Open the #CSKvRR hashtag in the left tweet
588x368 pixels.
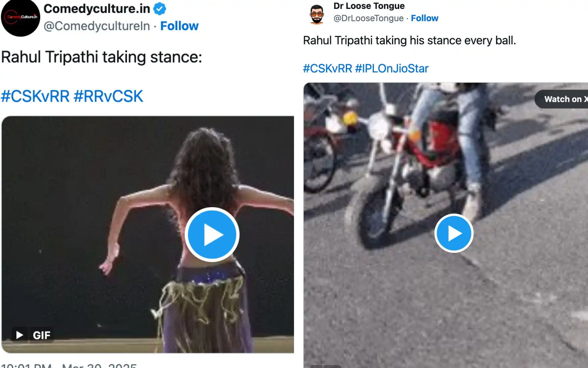pos(34,96)
